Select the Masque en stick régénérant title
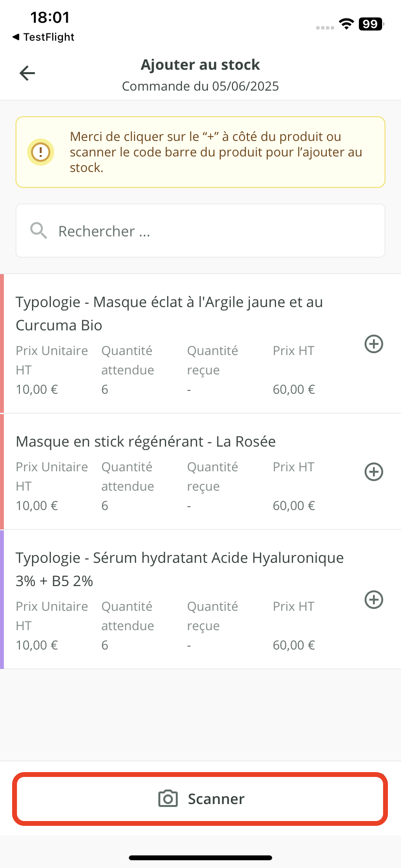The width and height of the screenshot is (401, 868). 146,442
